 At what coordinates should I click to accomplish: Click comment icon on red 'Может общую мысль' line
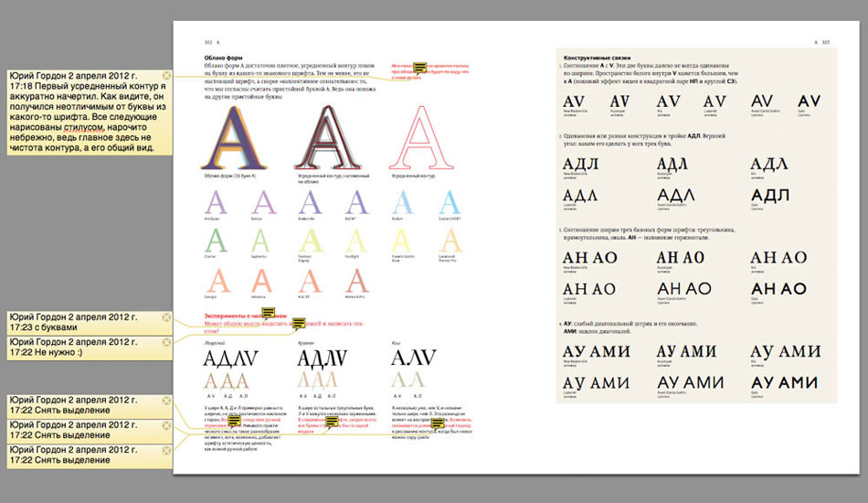pos(299,324)
